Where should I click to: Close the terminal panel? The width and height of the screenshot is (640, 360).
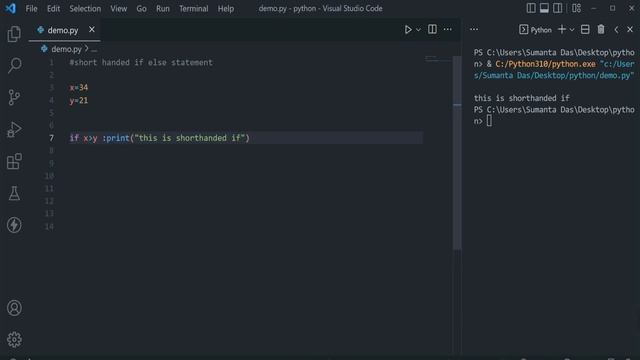tap(630, 29)
